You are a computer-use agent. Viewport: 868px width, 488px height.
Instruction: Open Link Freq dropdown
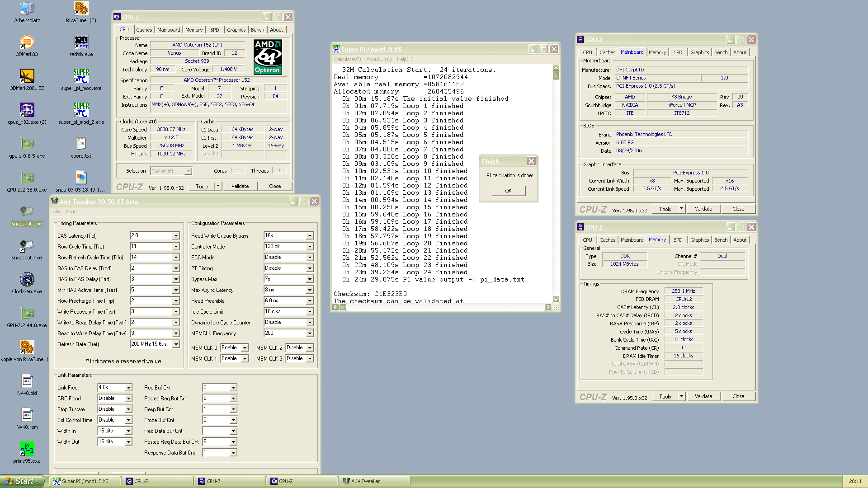[x=128, y=388]
